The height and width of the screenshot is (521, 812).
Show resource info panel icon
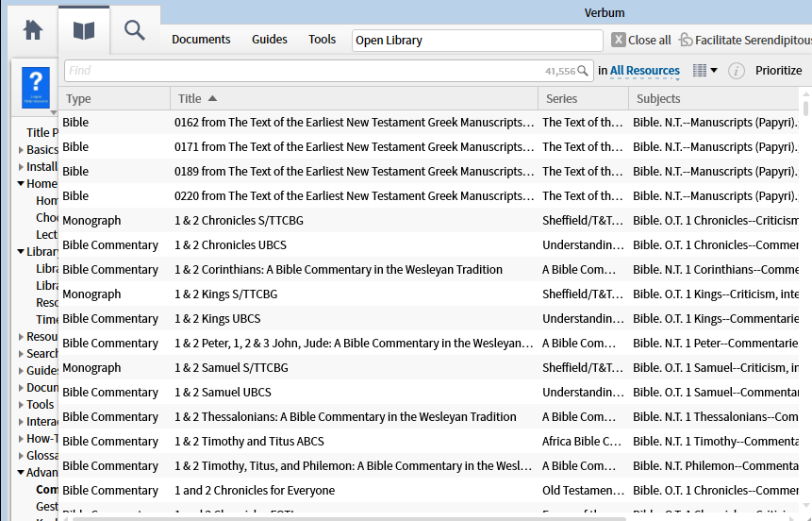click(x=736, y=71)
